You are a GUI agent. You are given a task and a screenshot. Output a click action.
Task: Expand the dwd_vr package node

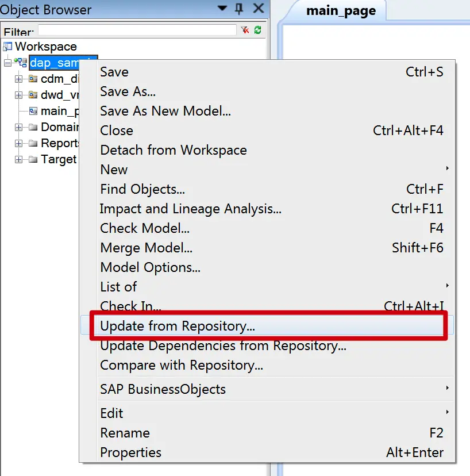pos(18,95)
